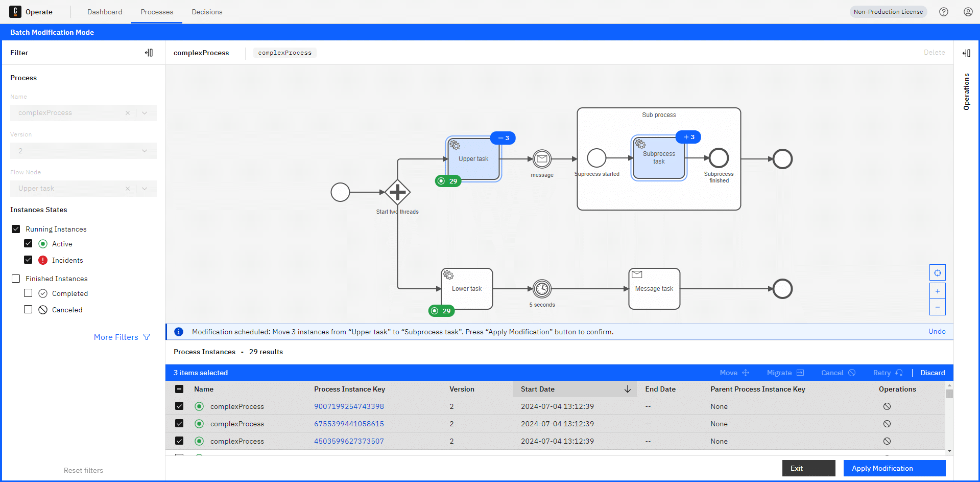Open the Version dropdown
Viewport: 980px width, 482px height.
tap(83, 151)
